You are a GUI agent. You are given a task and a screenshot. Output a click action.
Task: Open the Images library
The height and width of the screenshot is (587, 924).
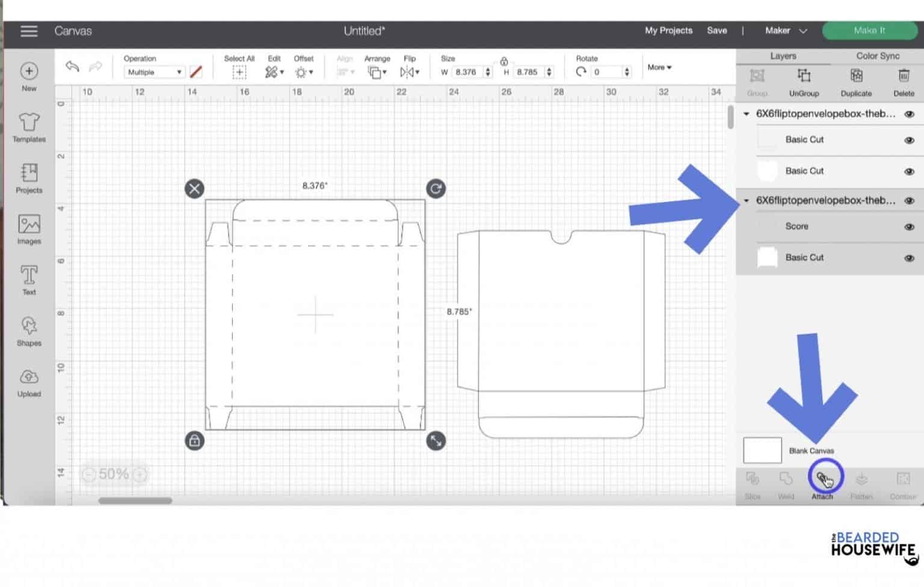point(29,229)
